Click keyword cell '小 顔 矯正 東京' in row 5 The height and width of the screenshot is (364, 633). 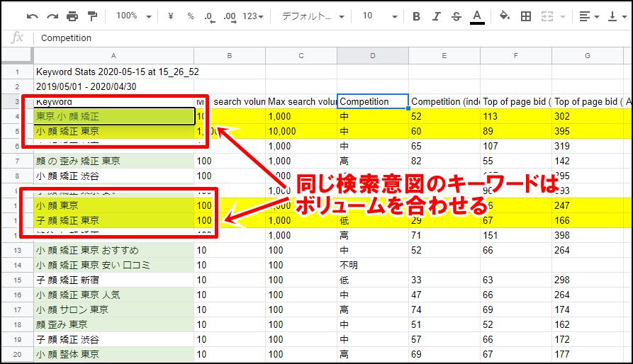[113, 132]
